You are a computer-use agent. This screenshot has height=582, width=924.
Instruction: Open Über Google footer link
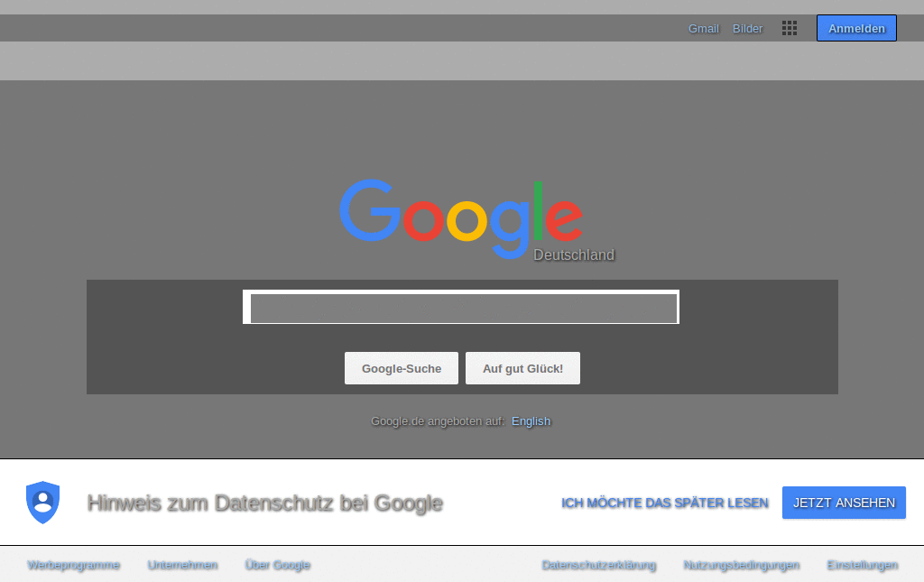coord(278,565)
